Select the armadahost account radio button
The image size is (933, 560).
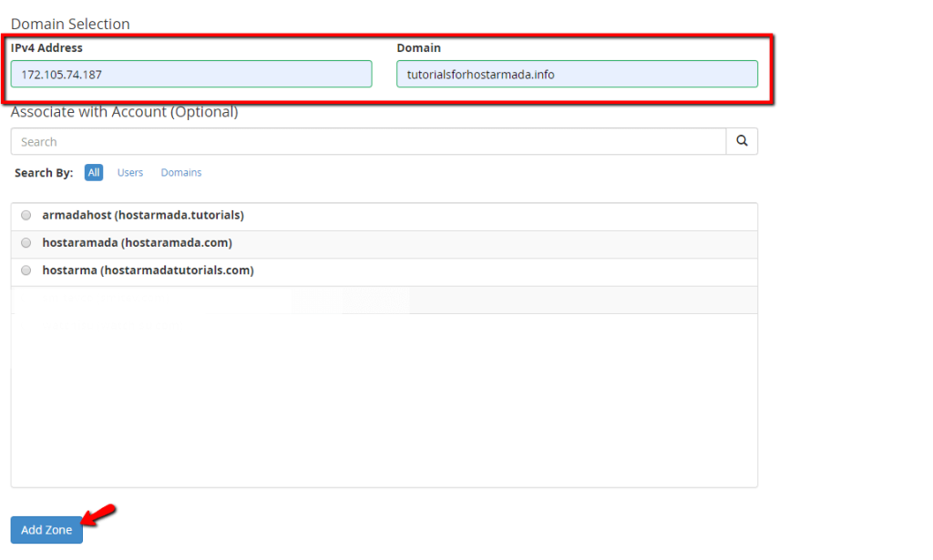[x=26, y=215]
